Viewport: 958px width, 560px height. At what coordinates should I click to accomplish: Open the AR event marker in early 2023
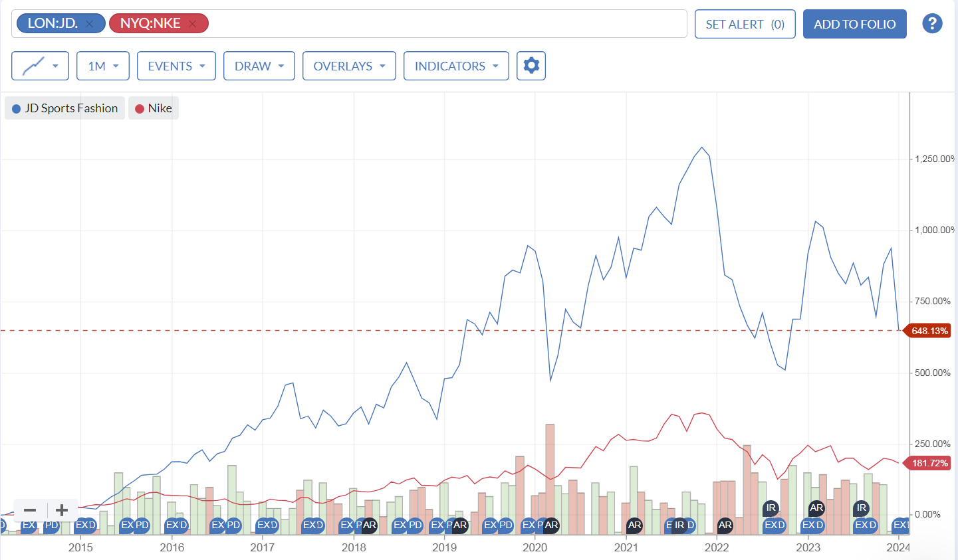coord(816,508)
